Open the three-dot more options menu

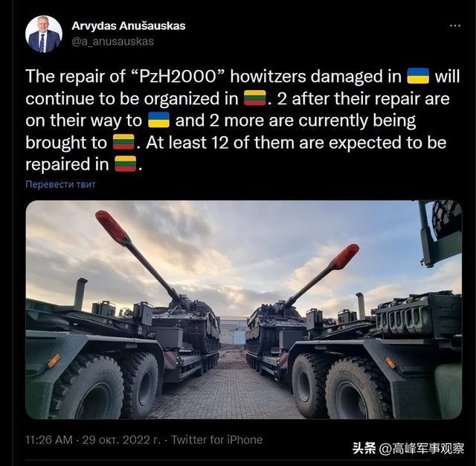click(x=455, y=26)
